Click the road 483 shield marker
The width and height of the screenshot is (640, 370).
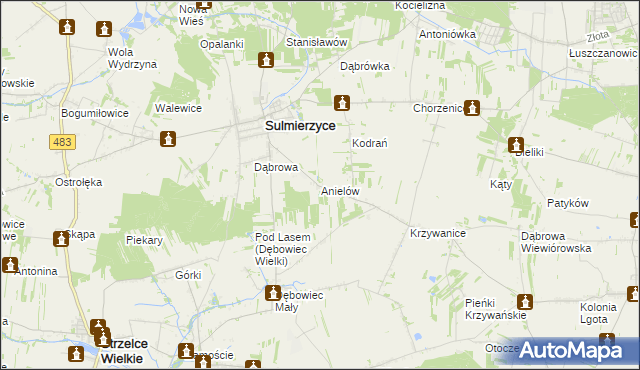click(62, 142)
